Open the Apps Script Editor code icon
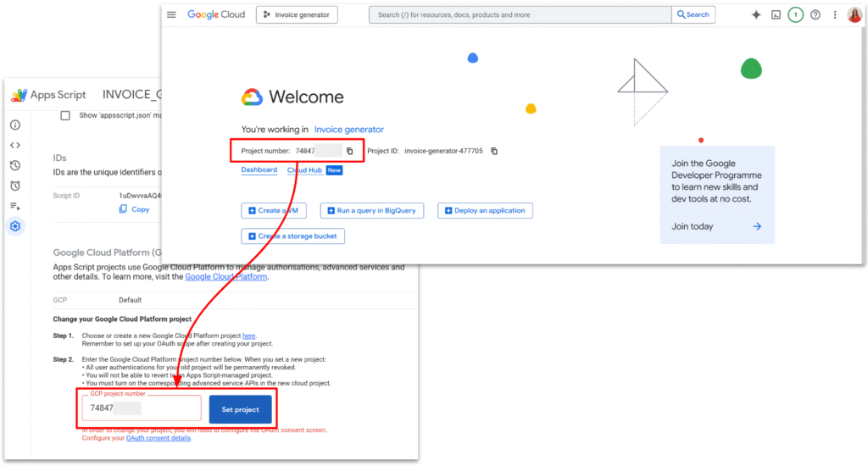This screenshot has height=466, width=868. (x=14, y=145)
